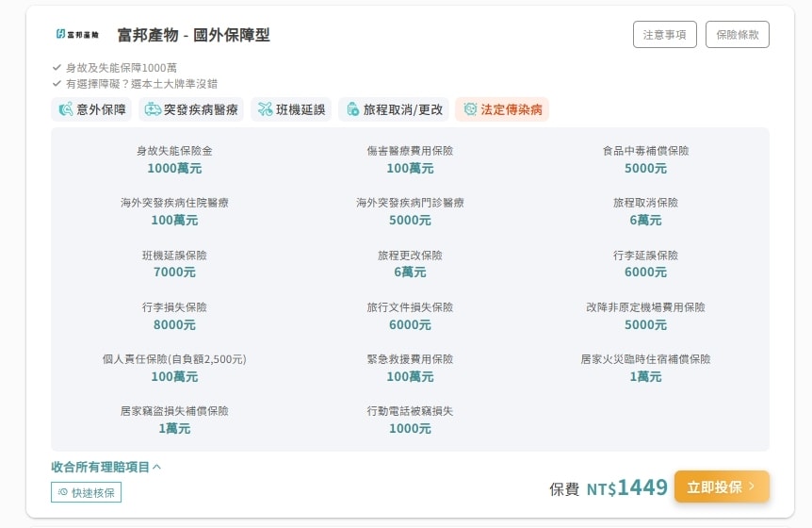This screenshot has height=528, width=812.
Task: Click 行動電話被竊損失 label
Action: pyautogui.click(x=410, y=411)
